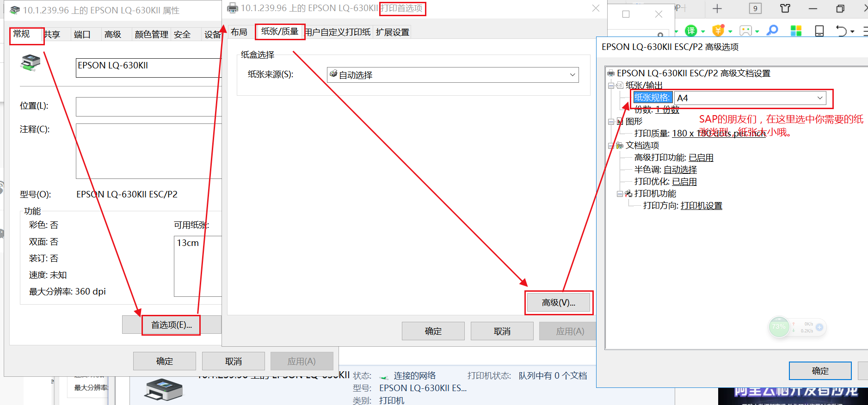Click the 纸张规格 label in the tree
Screen dimensions: 868x405
pos(653,98)
